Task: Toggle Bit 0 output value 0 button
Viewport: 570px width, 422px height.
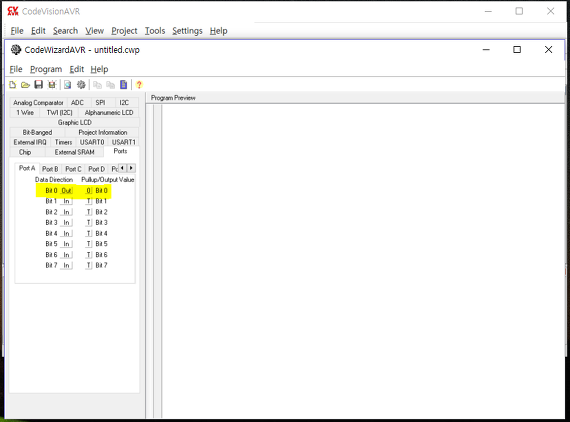Action: (x=88, y=190)
